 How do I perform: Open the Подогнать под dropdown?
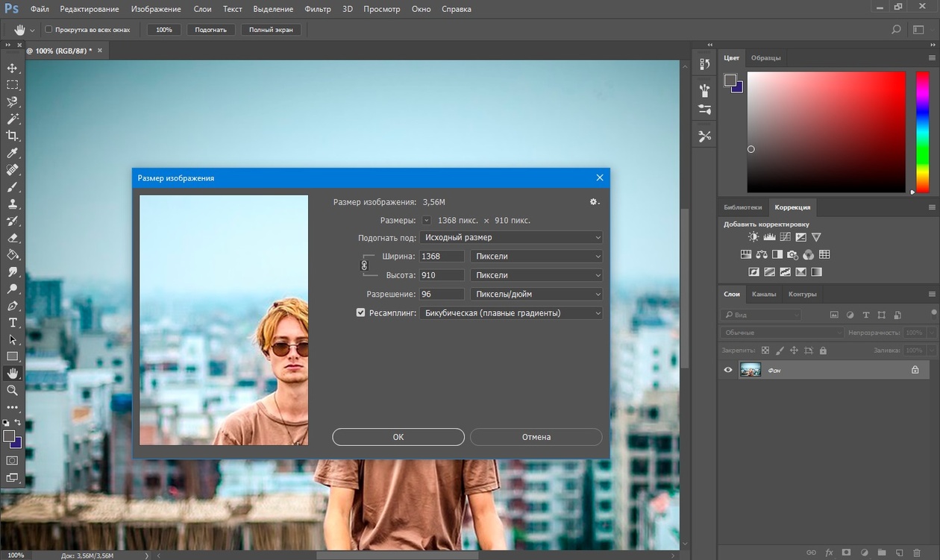(x=511, y=238)
